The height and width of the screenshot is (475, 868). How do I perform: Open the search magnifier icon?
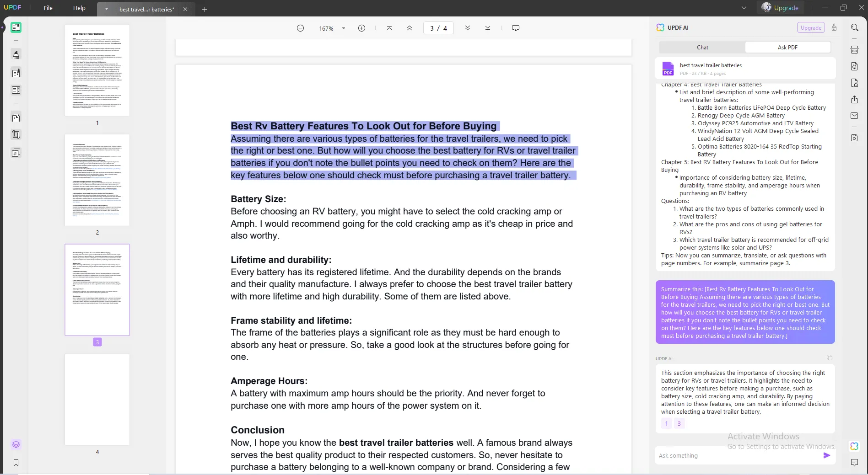[x=854, y=27]
